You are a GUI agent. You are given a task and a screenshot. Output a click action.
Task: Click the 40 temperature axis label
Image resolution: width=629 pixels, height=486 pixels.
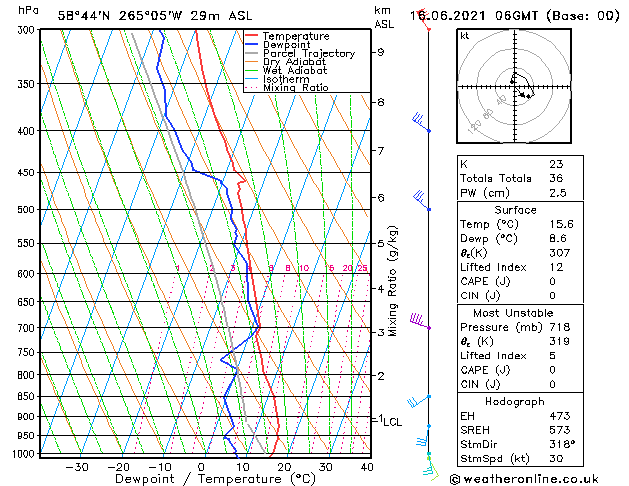[x=367, y=467]
